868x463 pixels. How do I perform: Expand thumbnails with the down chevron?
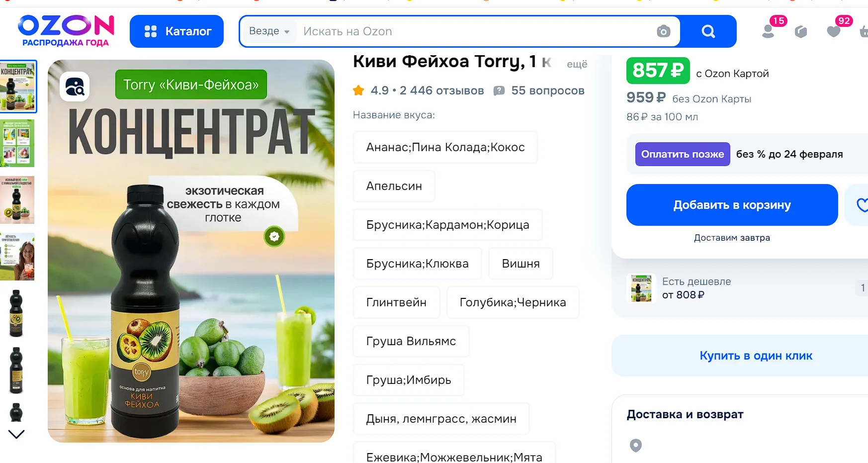click(16, 434)
